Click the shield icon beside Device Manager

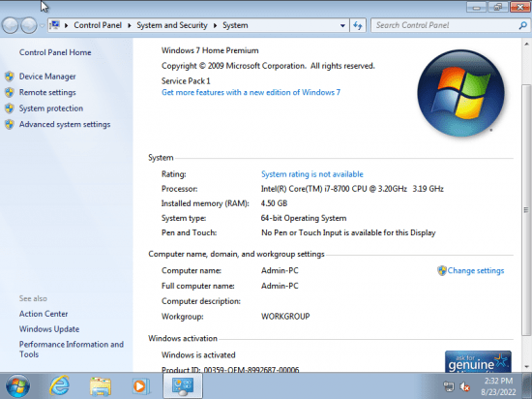click(x=10, y=77)
